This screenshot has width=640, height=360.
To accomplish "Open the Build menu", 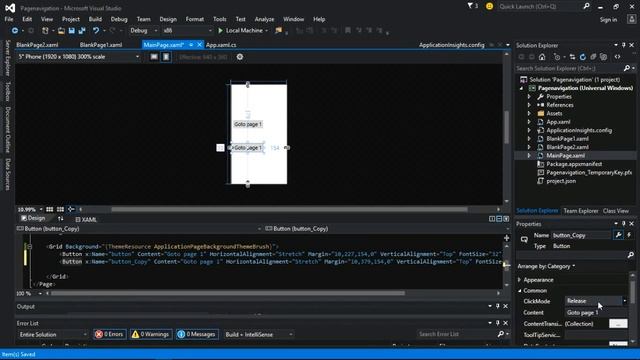I will [95, 19].
